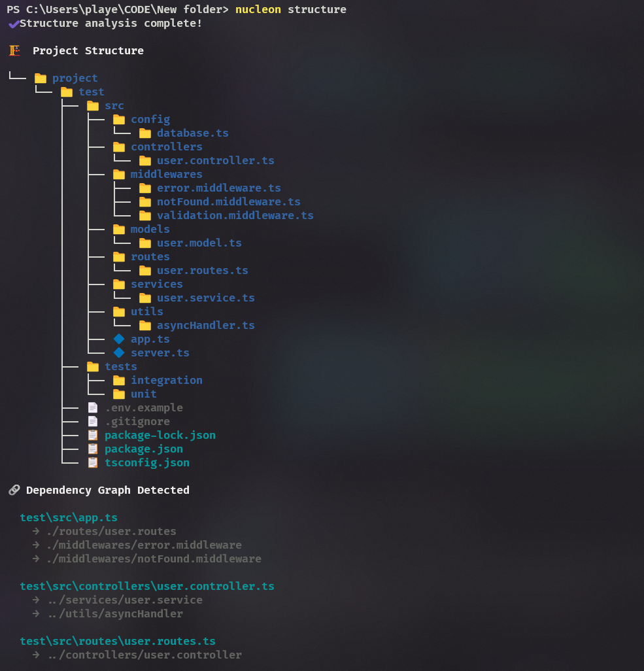Click the unit folder icon
The height and width of the screenshot is (671, 644).
[x=118, y=394]
